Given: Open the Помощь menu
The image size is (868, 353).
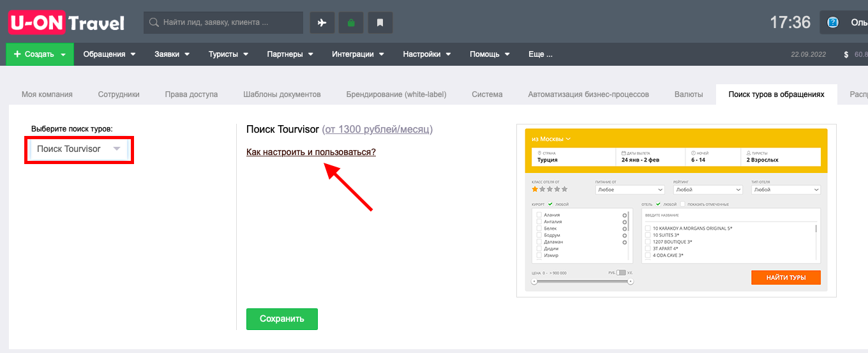Looking at the screenshot, I should pos(490,54).
